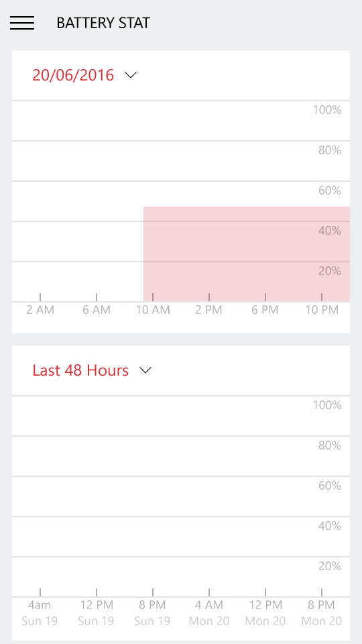Select the 4am Sun 19 time marker
The width and height of the screenshot is (362, 644).
click(40, 612)
